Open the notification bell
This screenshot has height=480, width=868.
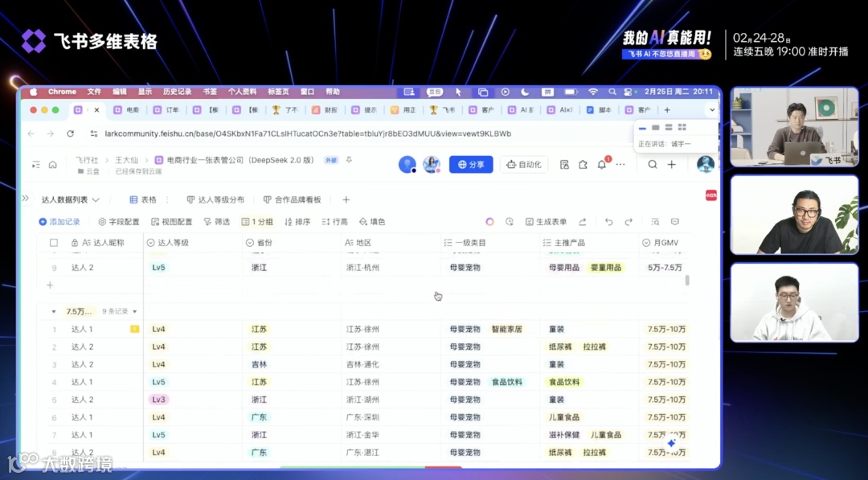[x=602, y=165]
